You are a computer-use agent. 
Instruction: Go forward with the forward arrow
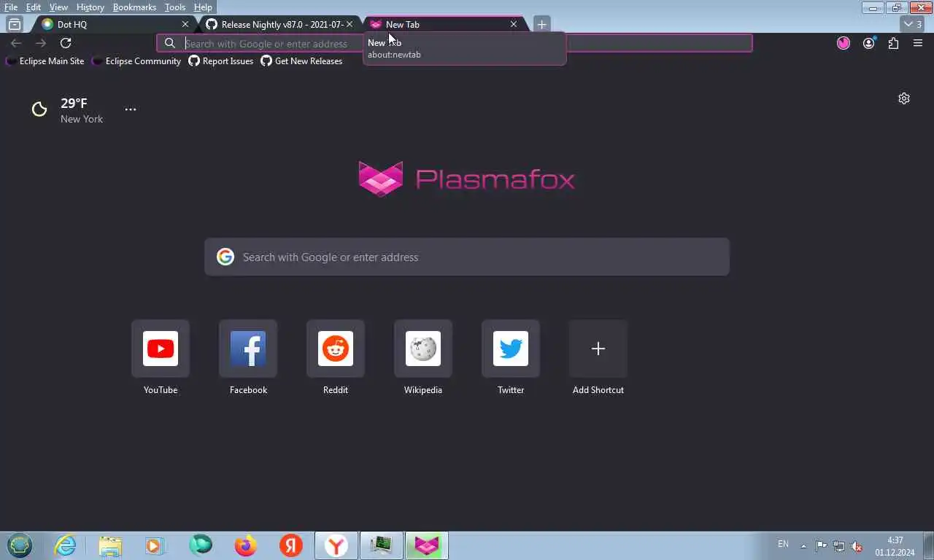41,43
